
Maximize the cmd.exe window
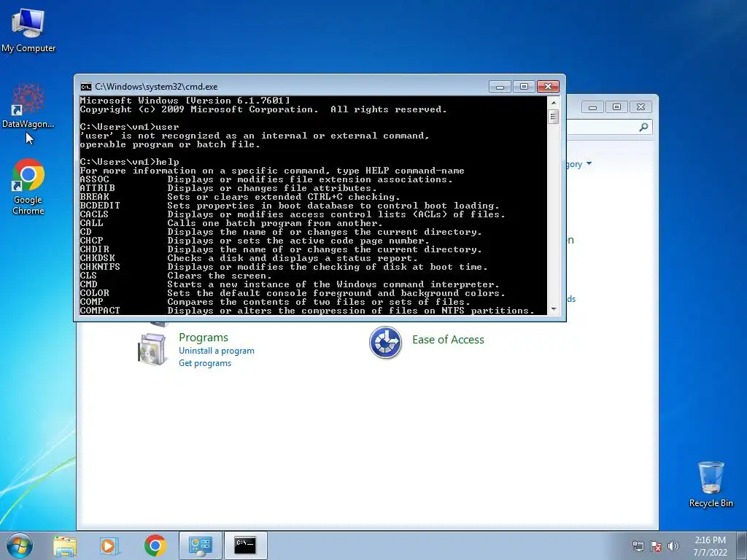524,87
